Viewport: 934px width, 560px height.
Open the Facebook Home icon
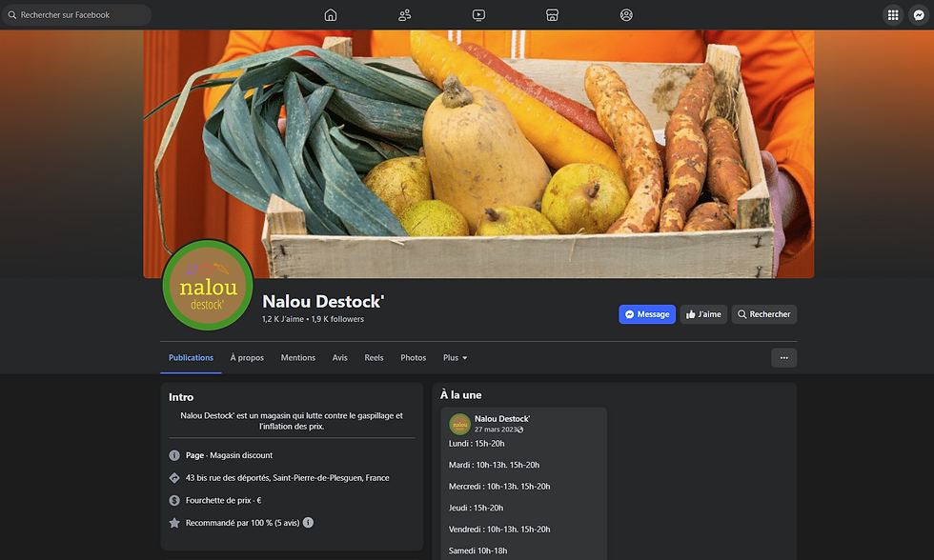331,15
